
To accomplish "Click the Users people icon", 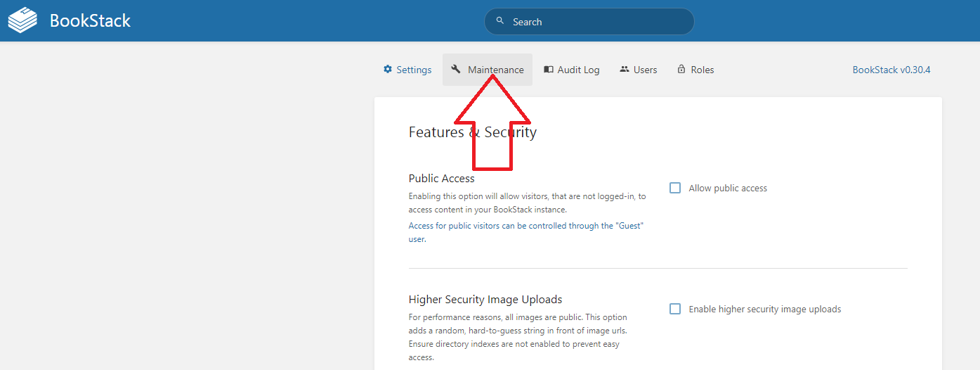I will click(625, 70).
